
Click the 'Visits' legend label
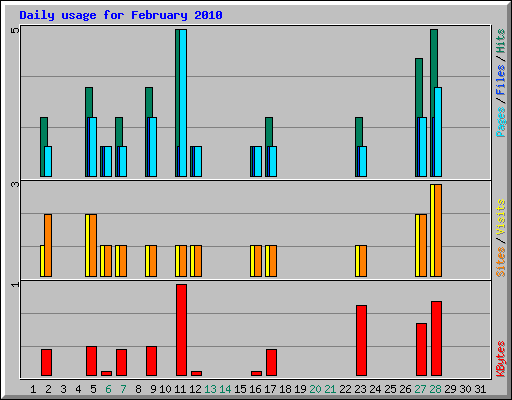coord(500,218)
